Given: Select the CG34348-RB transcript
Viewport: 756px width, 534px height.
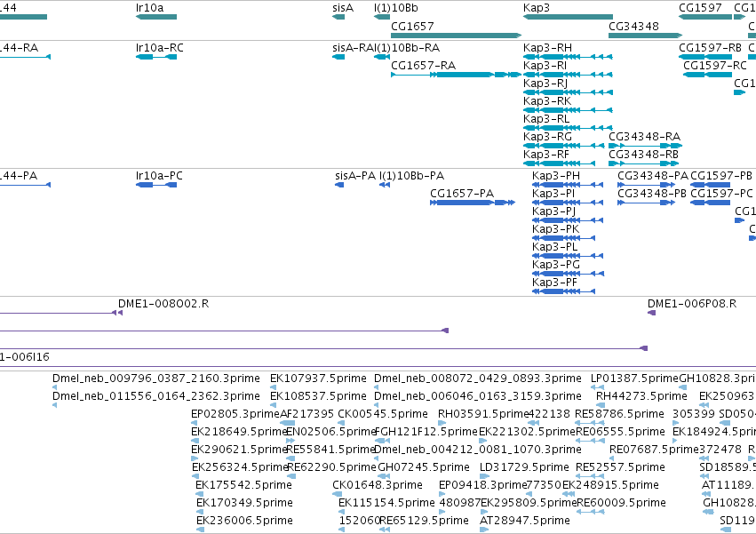Looking at the screenshot, I should [x=642, y=163].
